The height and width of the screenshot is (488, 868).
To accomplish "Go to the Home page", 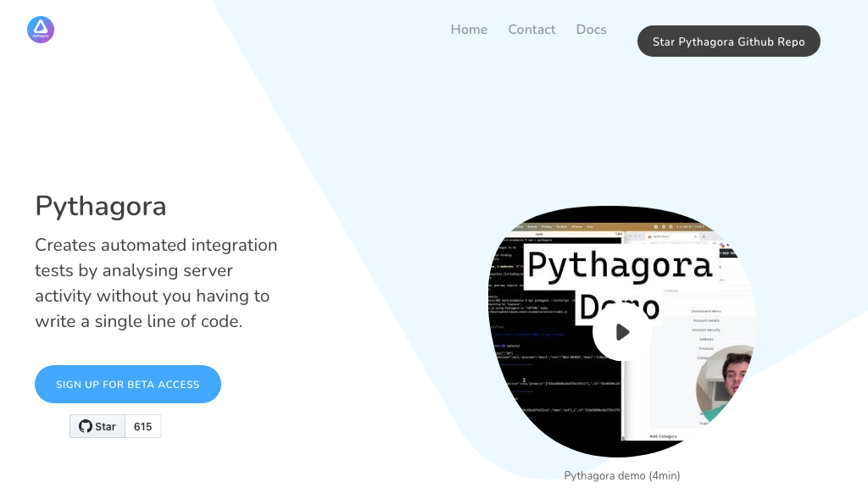I will tap(469, 30).
